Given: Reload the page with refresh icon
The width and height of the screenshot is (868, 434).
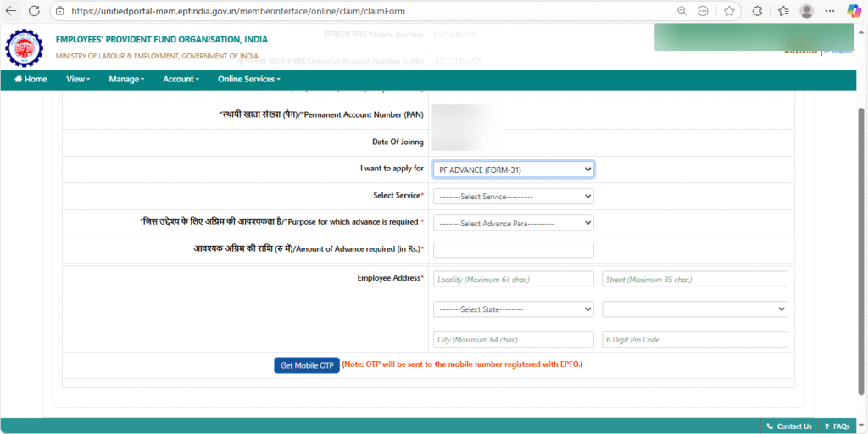Looking at the screenshot, I should [34, 10].
